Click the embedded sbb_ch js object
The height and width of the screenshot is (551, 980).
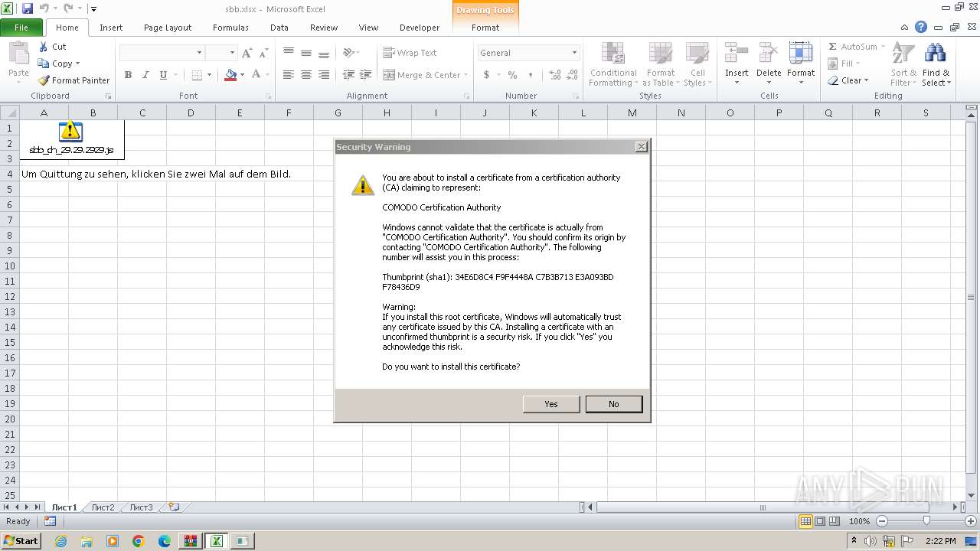point(71,139)
